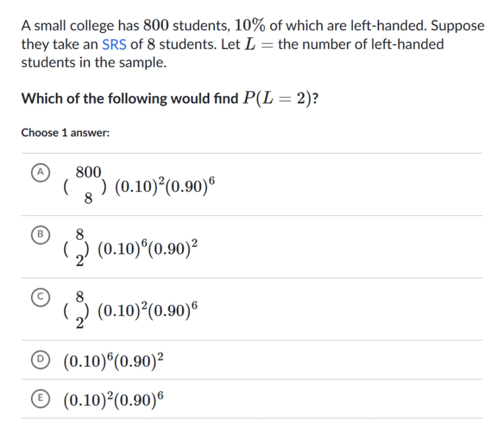Click (0.10)^2(0.90)^6 in option A
504x430 pixels.
pyautogui.click(x=165, y=186)
